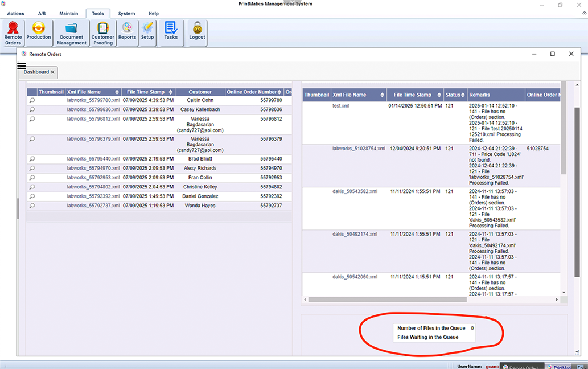This screenshot has width=588, height=369.
Task: Open the labworks_55794970.xml file link
Action: click(x=93, y=169)
